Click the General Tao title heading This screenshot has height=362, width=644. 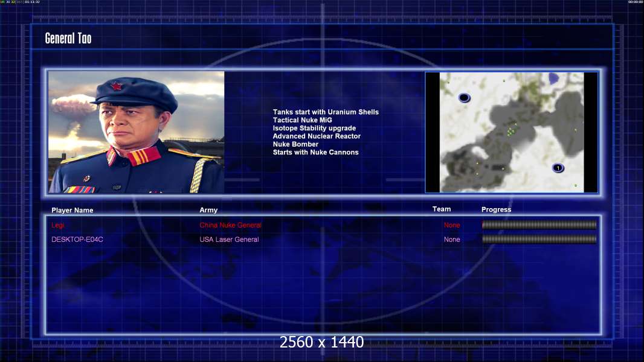tap(68, 39)
